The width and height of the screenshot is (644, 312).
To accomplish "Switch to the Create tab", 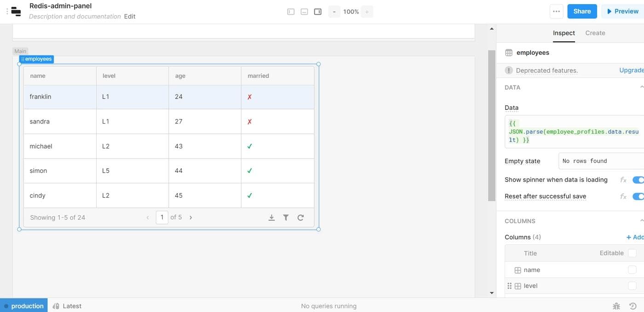I will pyautogui.click(x=595, y=33).
